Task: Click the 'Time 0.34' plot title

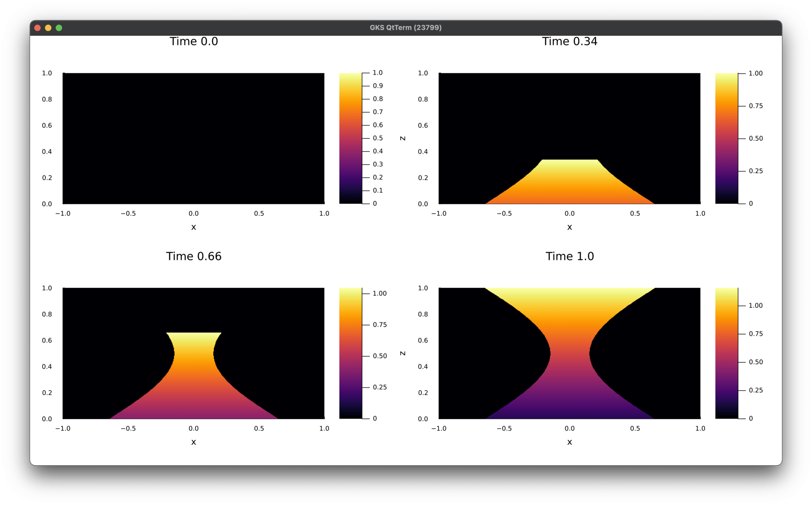Action: coord(569,41)
